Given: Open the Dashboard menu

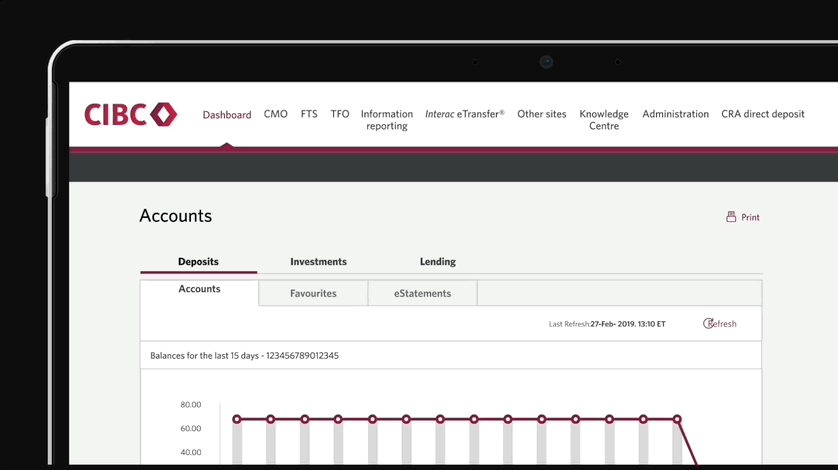Looking at the screenshot, I should 227,114.
